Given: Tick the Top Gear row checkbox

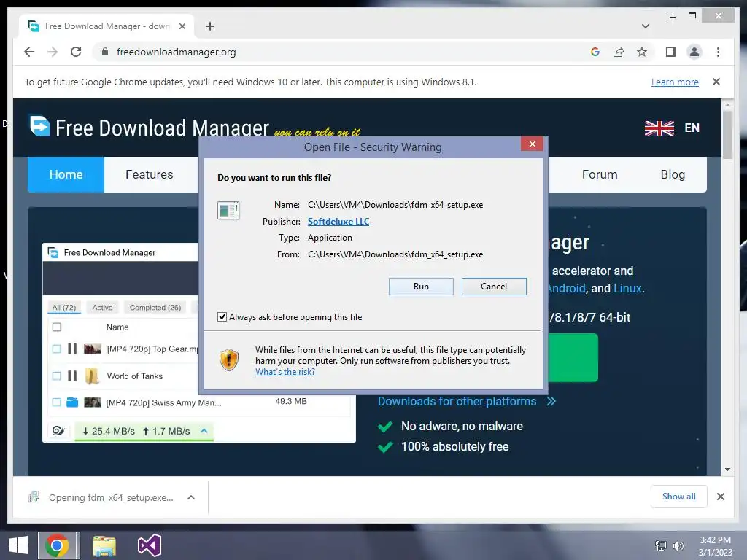Looking at the screenshot, I should point(57,349).
